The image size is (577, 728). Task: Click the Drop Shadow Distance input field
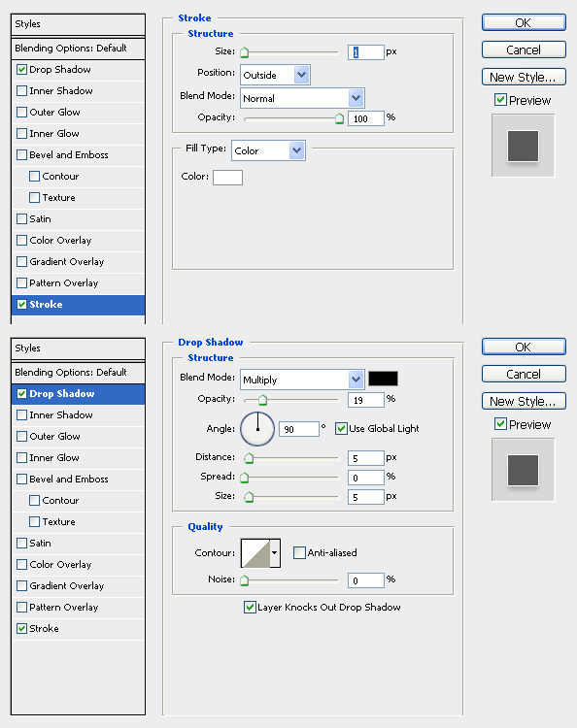click(366, 458)
